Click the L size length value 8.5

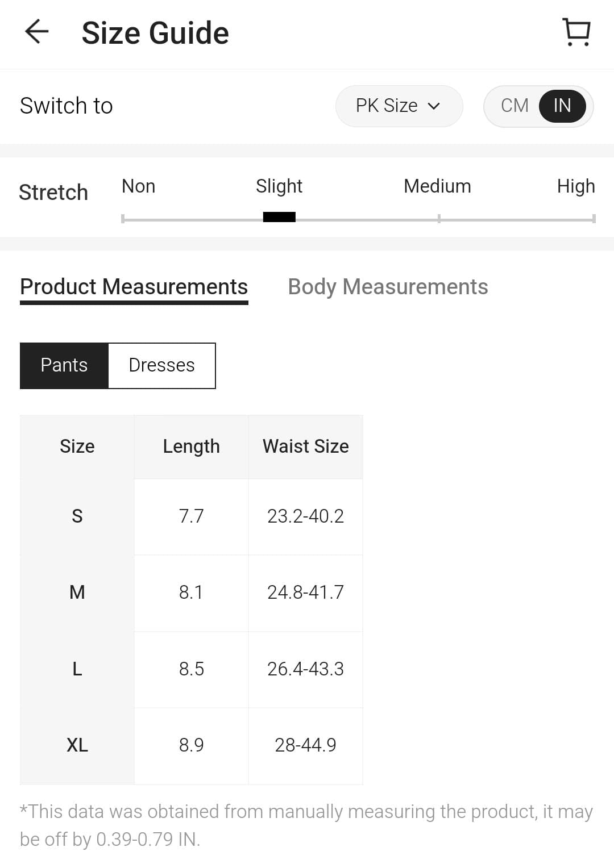(x=191, y=669)
